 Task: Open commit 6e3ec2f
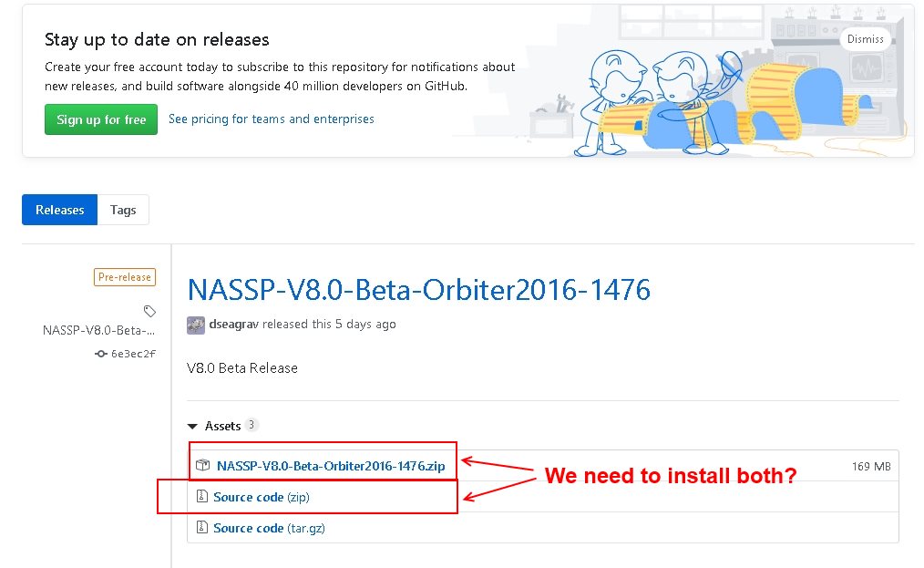click(133, 354)
